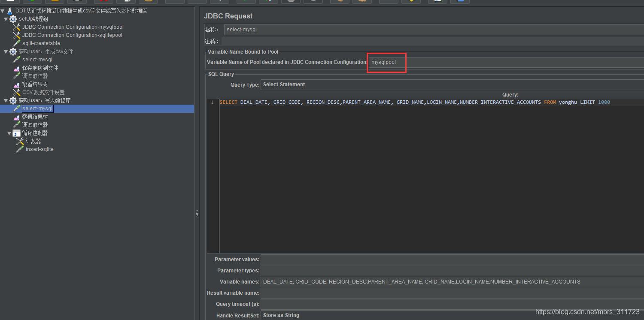Open the Query Type dropdown
The width and height of the screenshot is (644, 320).
tap(452, 85)
